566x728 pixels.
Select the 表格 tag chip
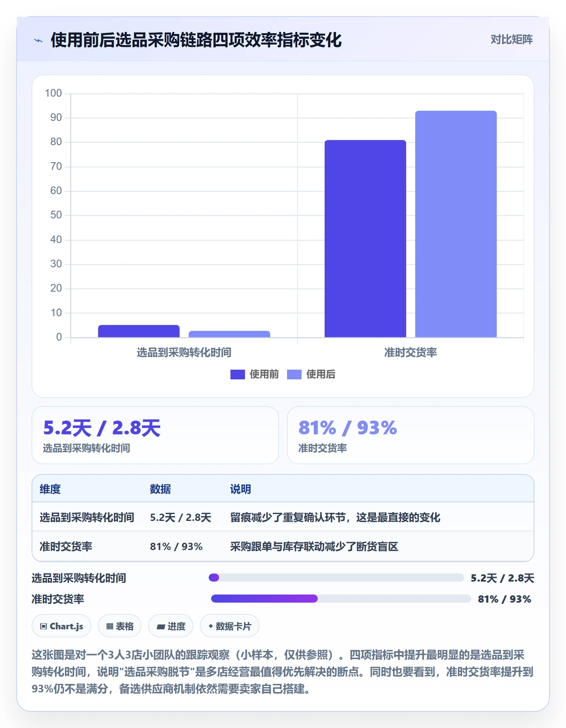tap(120, 626)
